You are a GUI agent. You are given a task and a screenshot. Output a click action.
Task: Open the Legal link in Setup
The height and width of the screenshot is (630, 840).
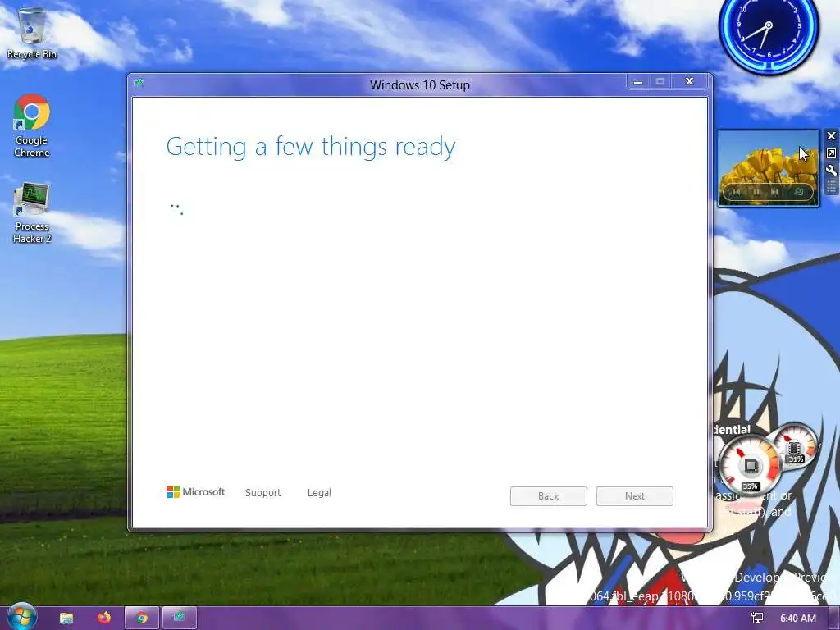319,493
